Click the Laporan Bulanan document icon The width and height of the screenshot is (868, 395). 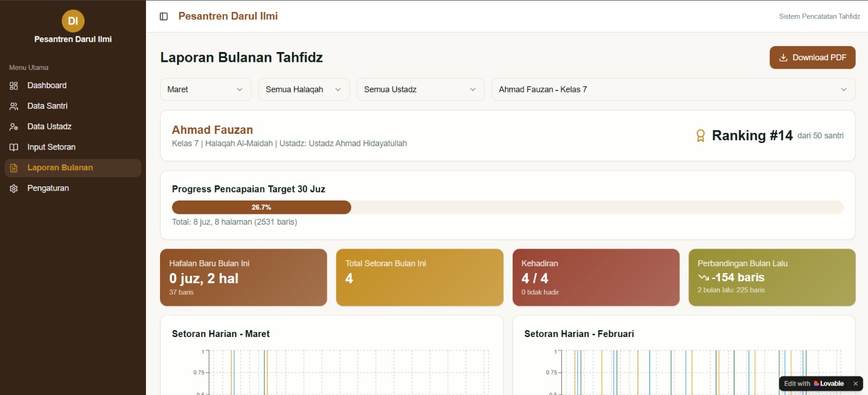pos(14,168)
